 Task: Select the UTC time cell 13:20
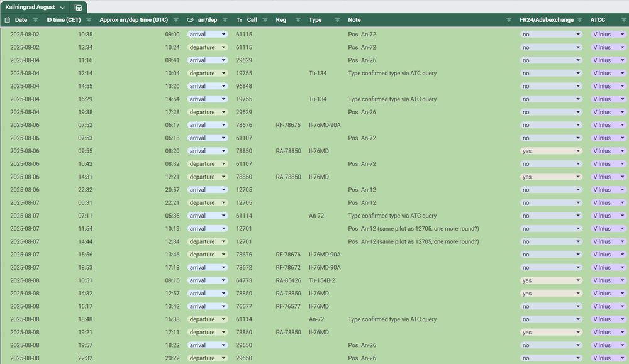(x=172, y=86)
